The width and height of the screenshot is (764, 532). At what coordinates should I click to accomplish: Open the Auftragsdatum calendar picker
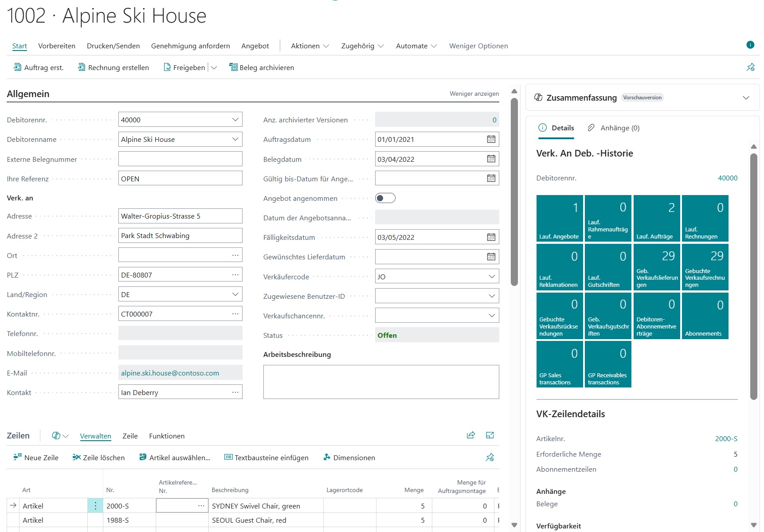pyautogui.click(x=491, y=139)
